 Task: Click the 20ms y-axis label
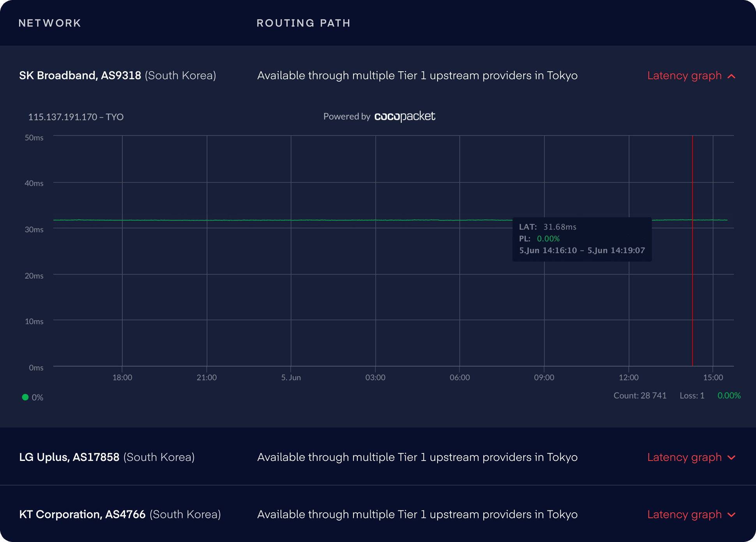coord(34,276)
